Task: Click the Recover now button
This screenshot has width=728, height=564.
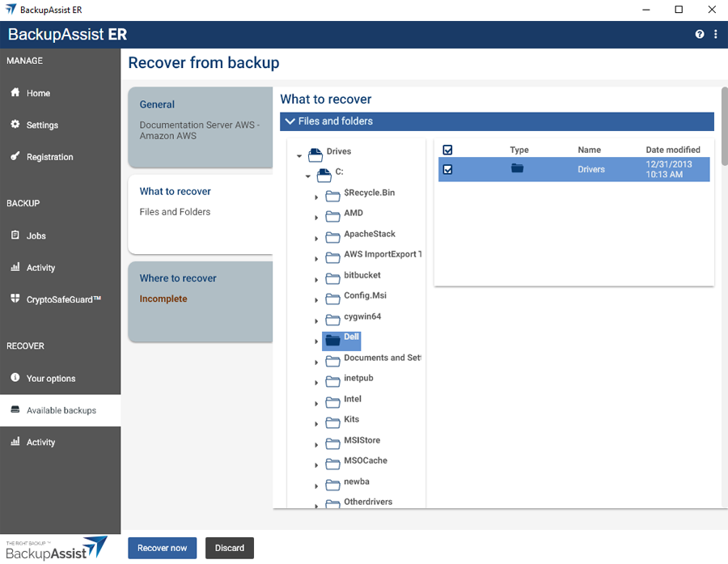Action: 162,548
